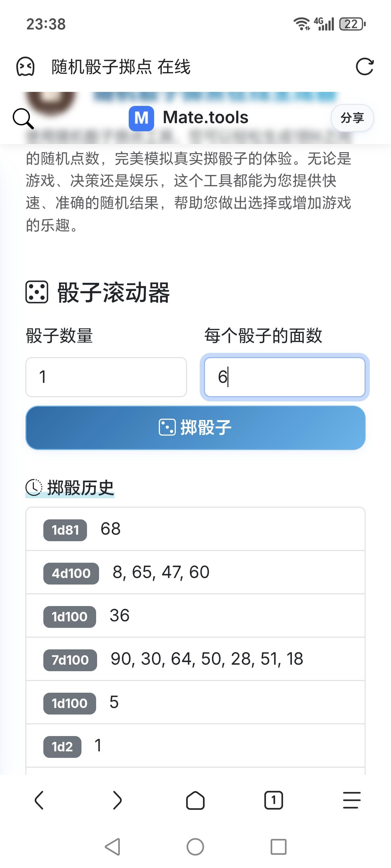Select the 7d100 history row
This screenshot has height=868, width=391.
[x=195, y=659]
